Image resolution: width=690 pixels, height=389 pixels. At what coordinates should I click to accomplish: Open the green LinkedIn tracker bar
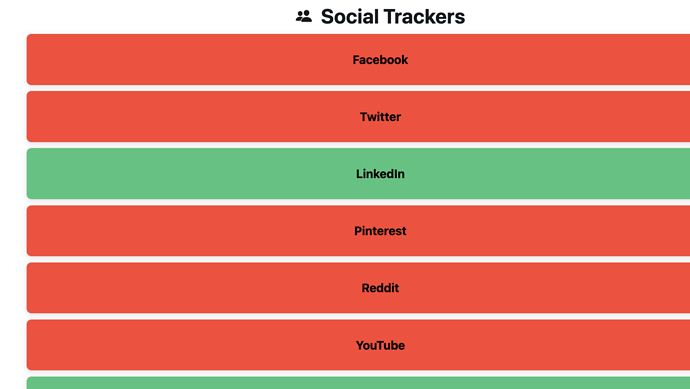[x=358, y=173]
